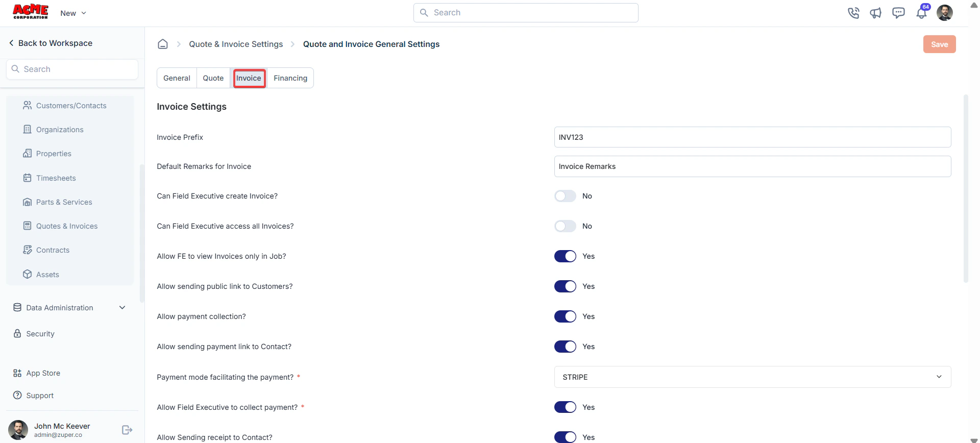Click the logout icon beside John Mc Keever
This screenshot has width=980, height=443.
click(x=127, y=430)
